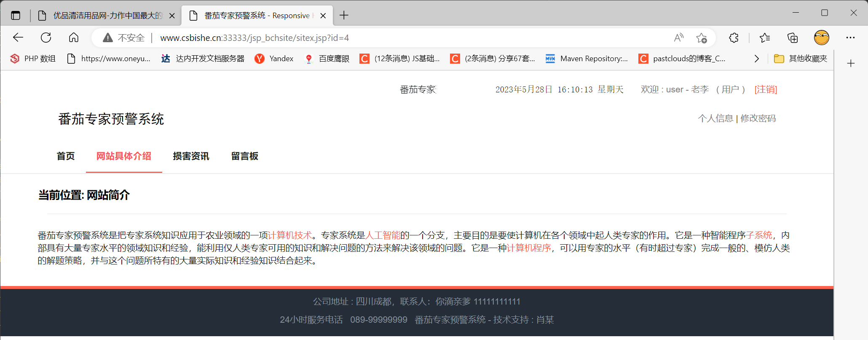This screenshot has height=340, width=868.
Task: Open 留言板 menu item
Action: 245,156
